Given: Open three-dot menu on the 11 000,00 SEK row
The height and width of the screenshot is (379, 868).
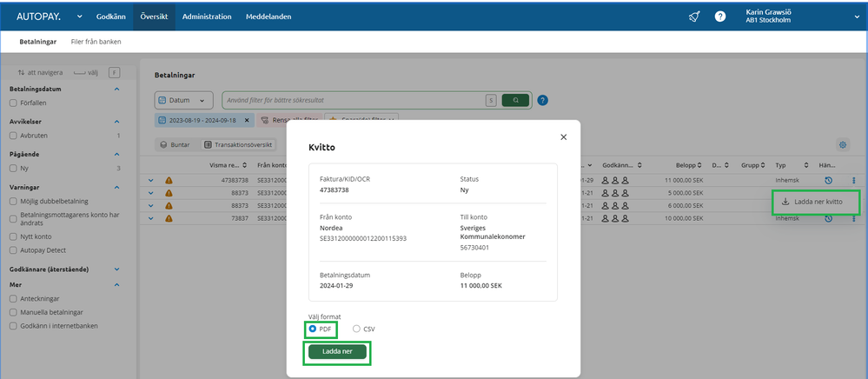Looking at the screenshot, I should (853, 180).
